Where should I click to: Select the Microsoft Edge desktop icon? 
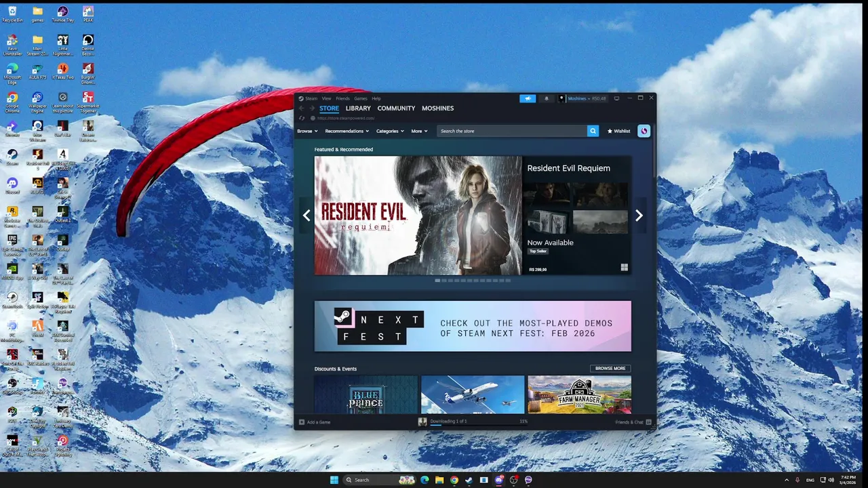(x=12, y=75)
